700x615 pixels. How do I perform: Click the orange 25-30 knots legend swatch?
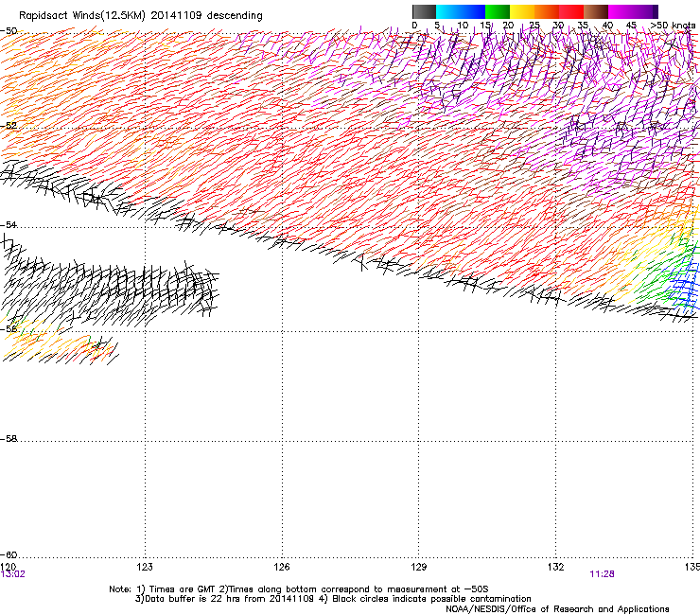pyautogui.click(x=547, y=11)
